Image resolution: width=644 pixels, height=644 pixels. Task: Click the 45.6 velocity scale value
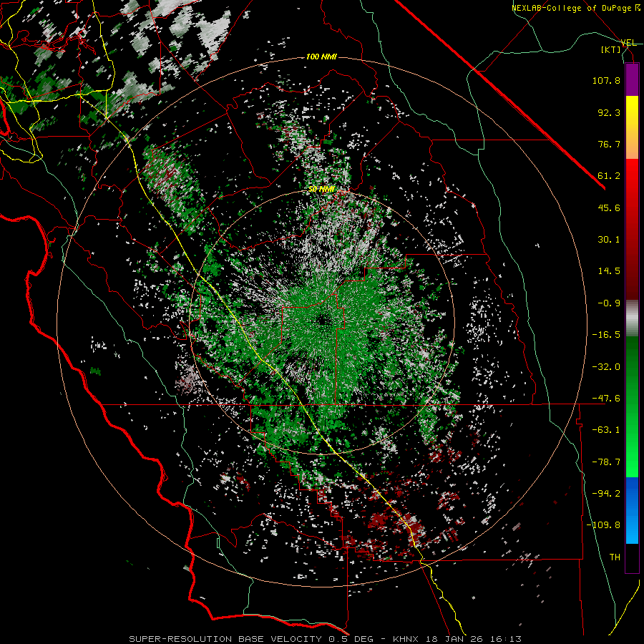click(x=609, y=208)
